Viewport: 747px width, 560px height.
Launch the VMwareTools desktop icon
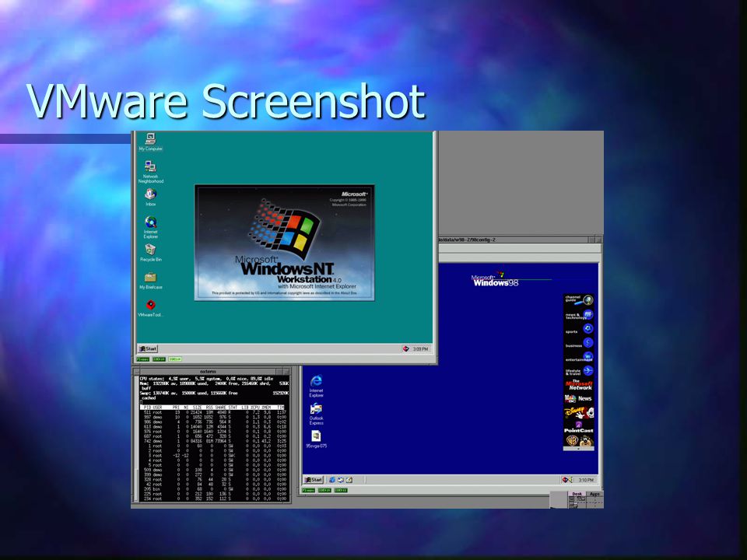click(150, 309)
